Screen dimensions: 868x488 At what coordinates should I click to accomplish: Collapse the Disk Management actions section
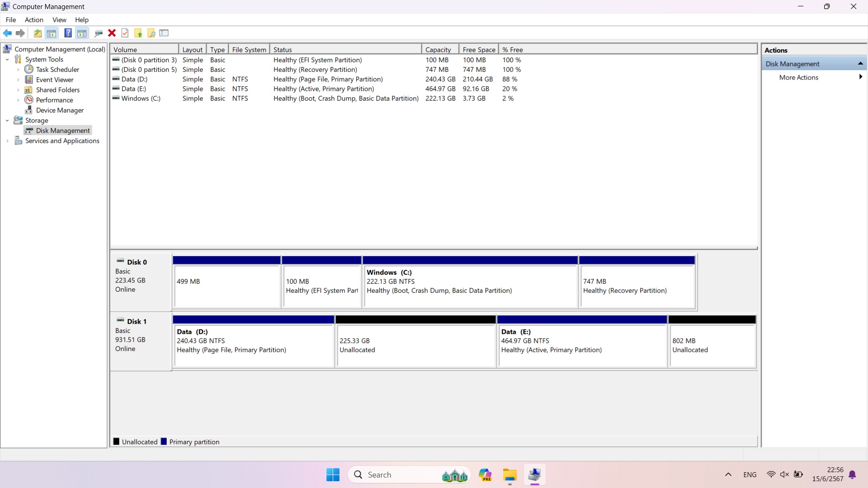pyautogui.click(x=860, y=64)
